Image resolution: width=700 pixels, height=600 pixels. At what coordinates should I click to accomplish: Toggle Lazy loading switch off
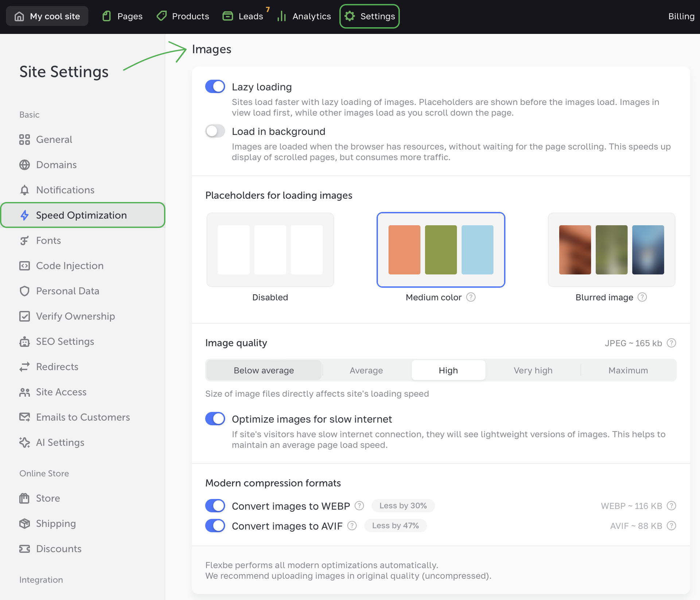215,87
